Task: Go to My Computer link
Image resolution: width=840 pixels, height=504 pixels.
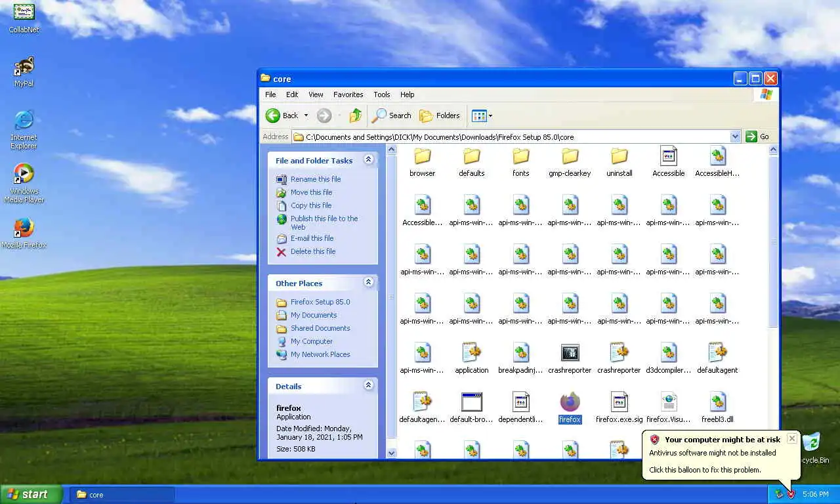Action: click(312, 341)
